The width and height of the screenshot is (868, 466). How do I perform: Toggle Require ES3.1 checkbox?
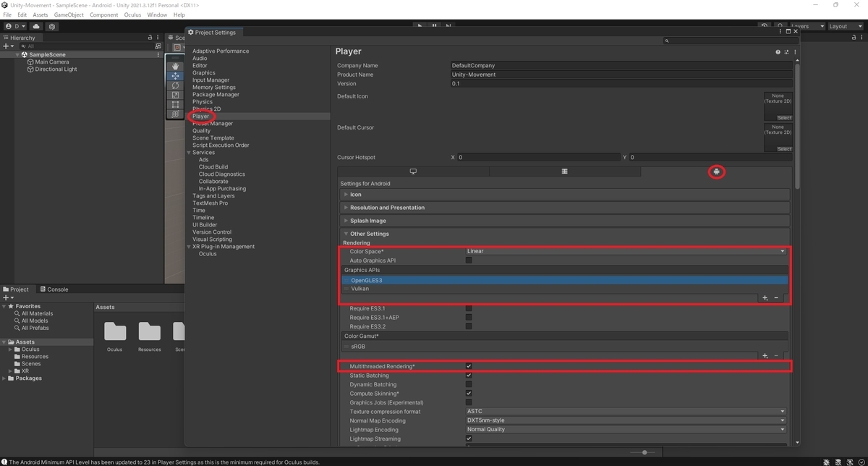(x=469, y=308)
